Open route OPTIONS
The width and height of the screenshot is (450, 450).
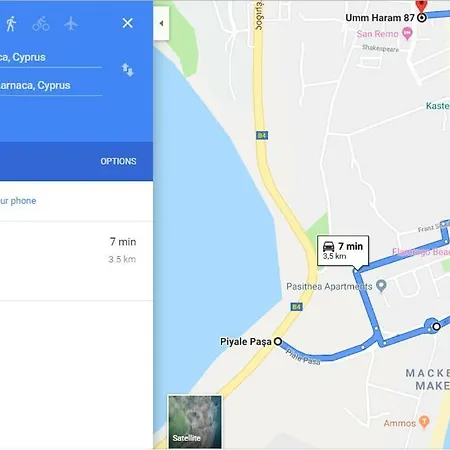(x=118, y=161)
